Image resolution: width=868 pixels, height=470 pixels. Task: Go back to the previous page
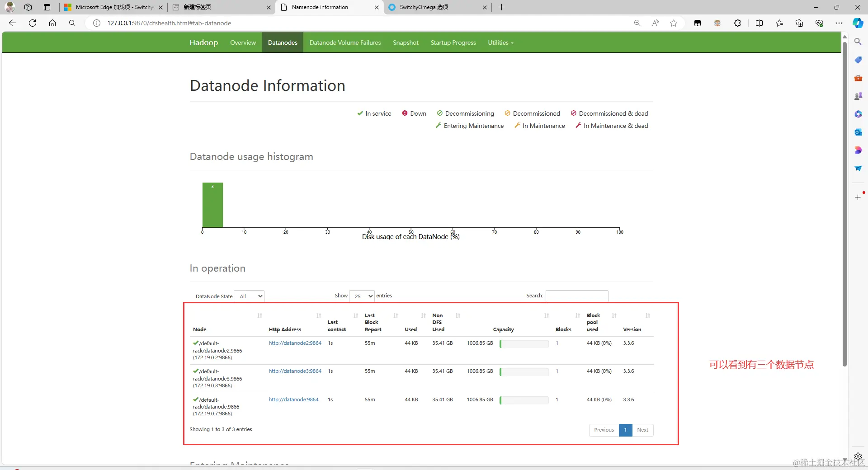13,23
